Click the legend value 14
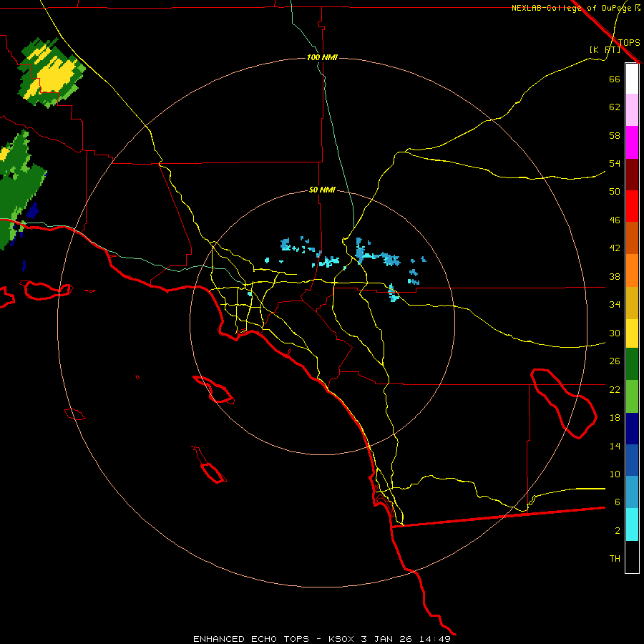Screen dimensions: 644x644 point(615,446)
